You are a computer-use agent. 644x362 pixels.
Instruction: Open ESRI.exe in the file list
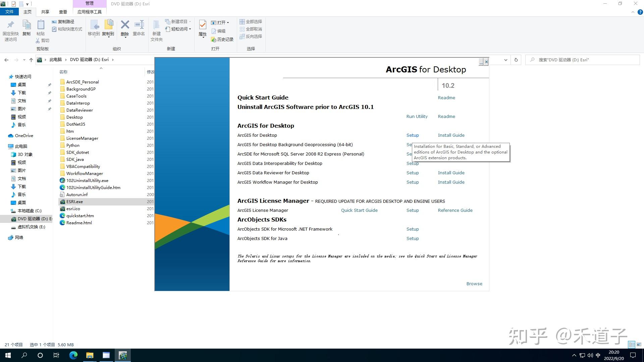click(74, 201)
